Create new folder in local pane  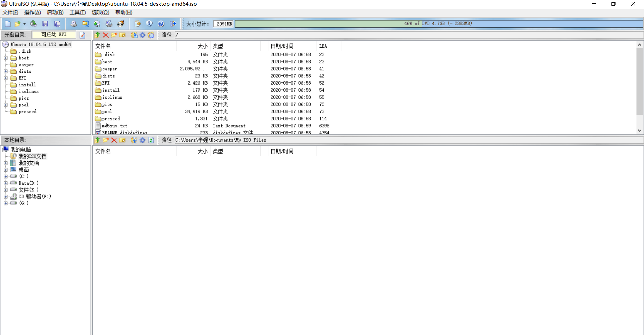click(106, 140)
